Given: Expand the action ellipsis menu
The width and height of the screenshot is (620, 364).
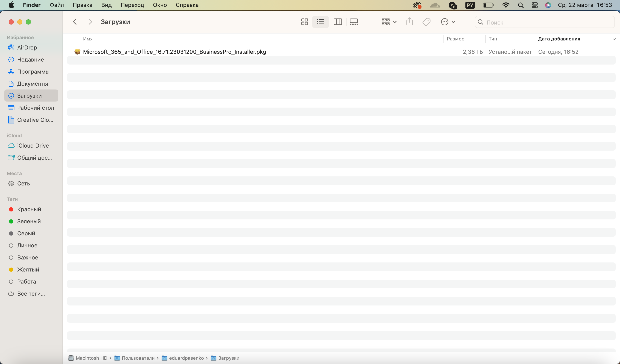Looking at the screenshot, I should 448,22.
